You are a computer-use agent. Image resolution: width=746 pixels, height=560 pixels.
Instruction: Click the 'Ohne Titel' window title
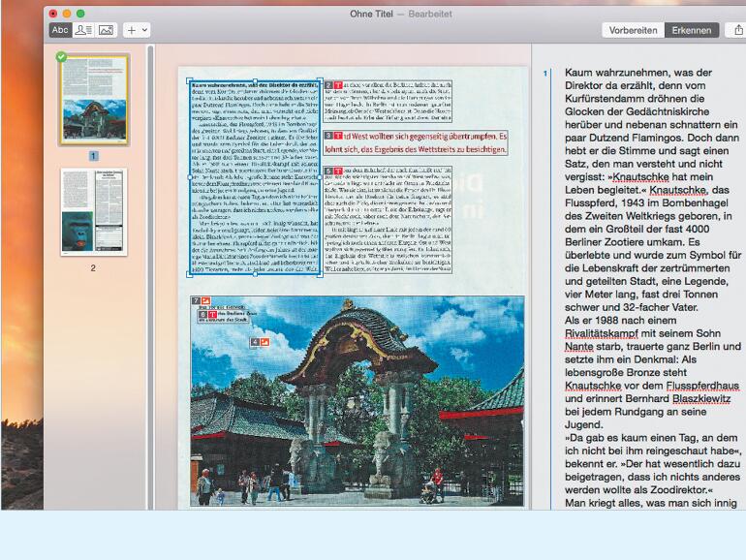371,14
